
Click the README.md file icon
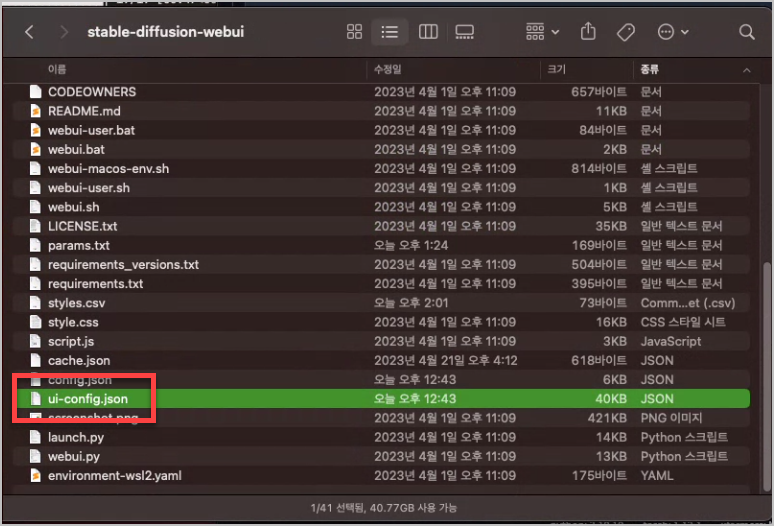click(x=35, y=111)
